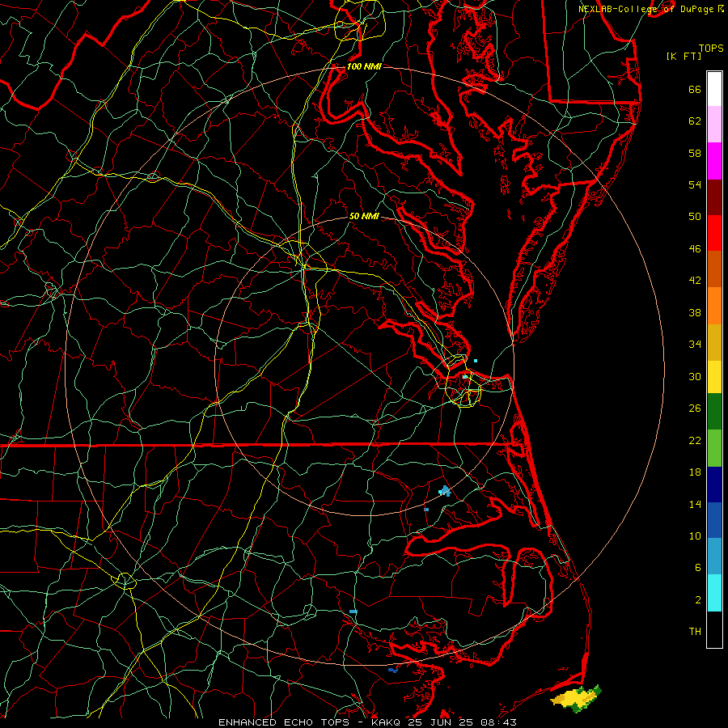Viewport: 728px width, 728px height.
Task: Click the '50 NMI' range ring label
Action: 364,216
